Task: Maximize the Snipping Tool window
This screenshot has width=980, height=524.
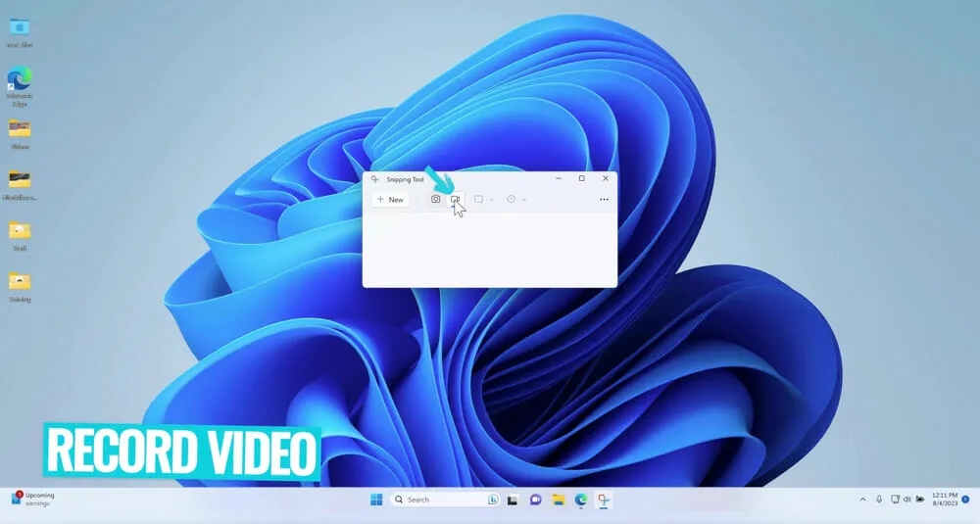Action: click(x=581, y=178)
